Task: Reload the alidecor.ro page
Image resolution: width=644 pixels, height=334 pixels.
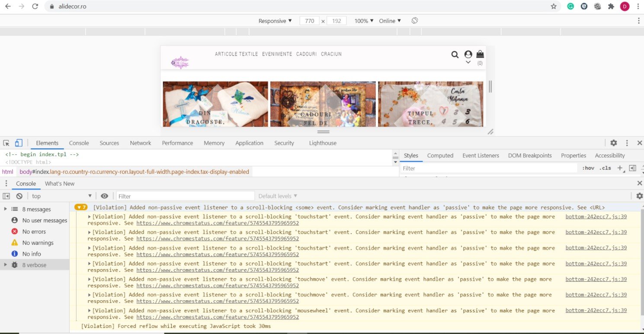Action: click(35, 6)
